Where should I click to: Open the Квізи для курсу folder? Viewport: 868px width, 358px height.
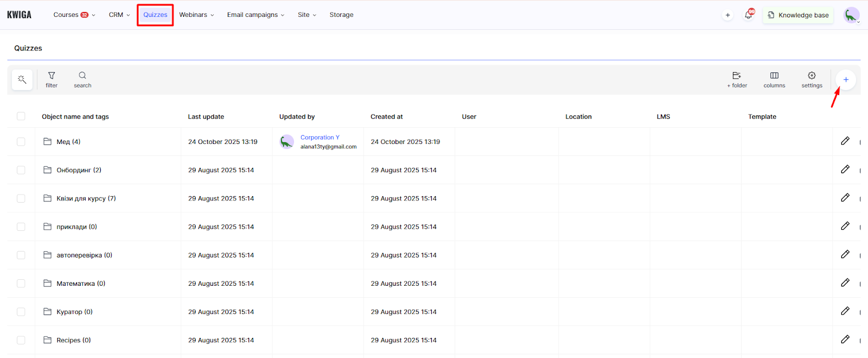(x=86, y=198)
